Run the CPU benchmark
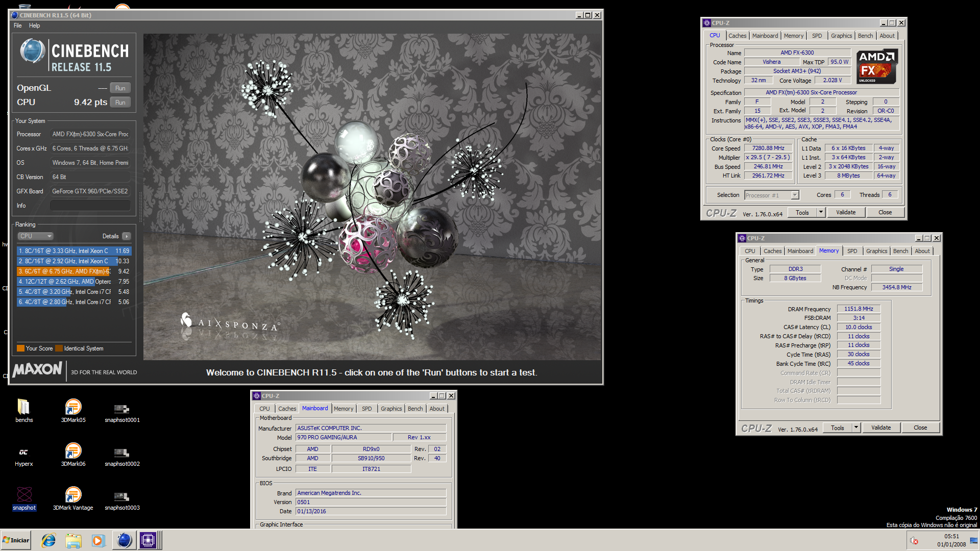 120,103
